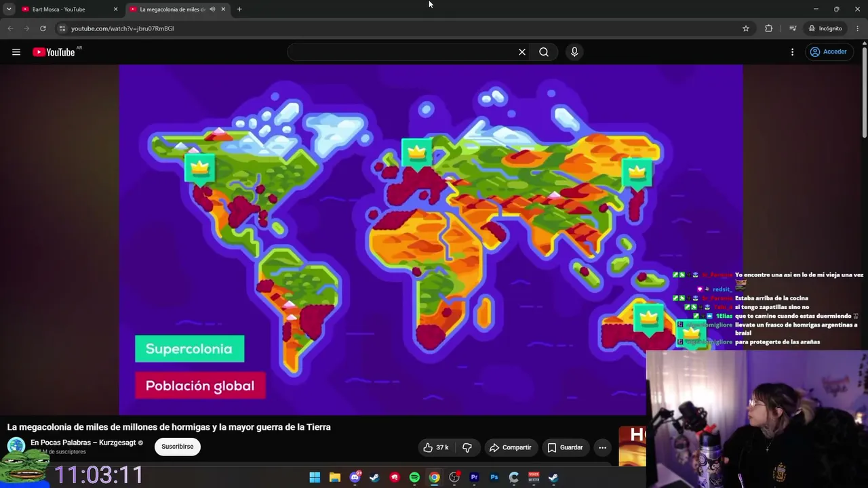Open a new browser tab

tap(239, 9)
